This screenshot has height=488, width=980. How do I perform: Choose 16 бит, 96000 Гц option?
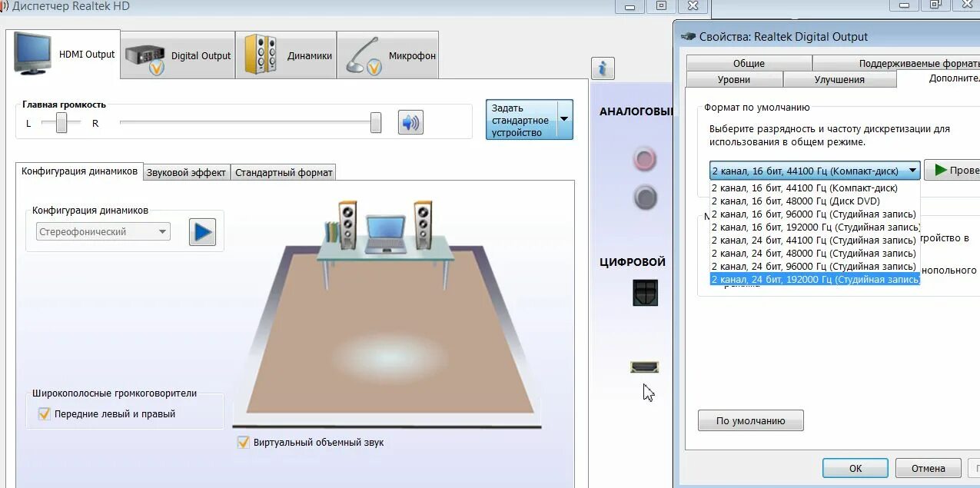pos(815,214)
